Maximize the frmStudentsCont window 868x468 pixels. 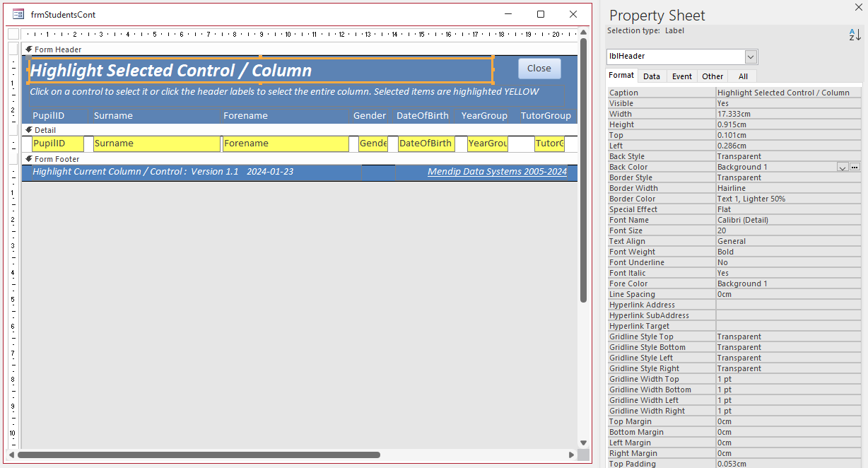[541, 14]
